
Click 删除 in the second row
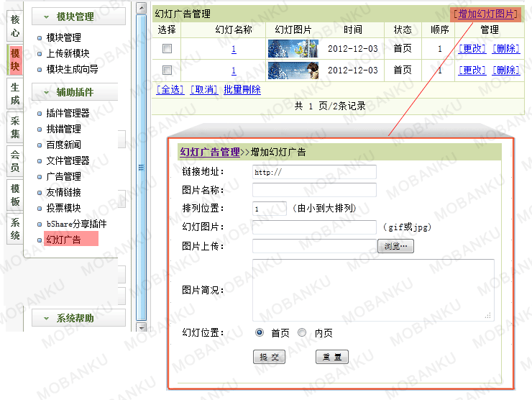(x=506, y=71)
